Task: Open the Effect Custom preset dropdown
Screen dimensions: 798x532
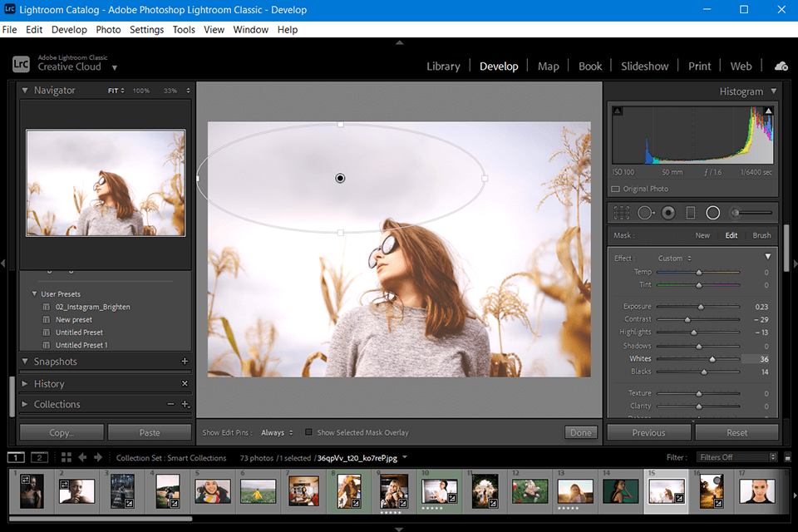Action: (673, 259)
